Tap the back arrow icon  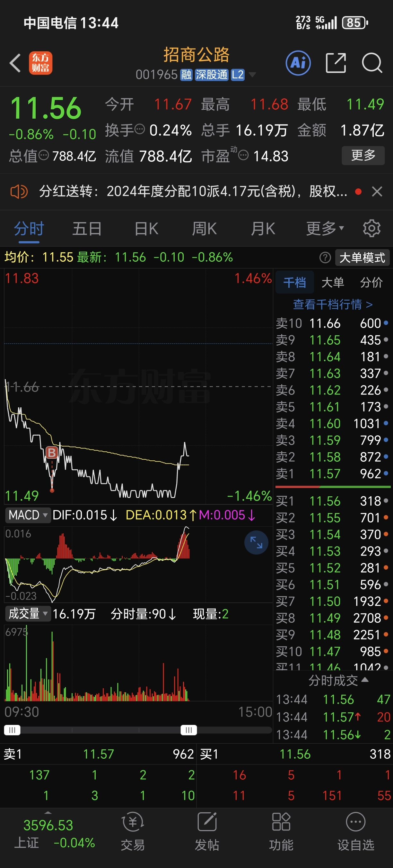pos(15,63)
